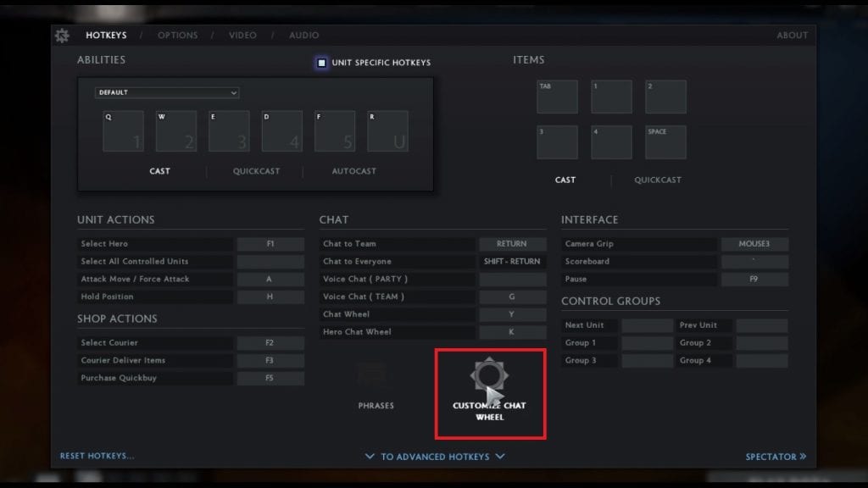Image resolution: width=868 pixels, height=488 pixels.
Task: Change the Select Hero hotkey F1
Action: tap(270, 244)
